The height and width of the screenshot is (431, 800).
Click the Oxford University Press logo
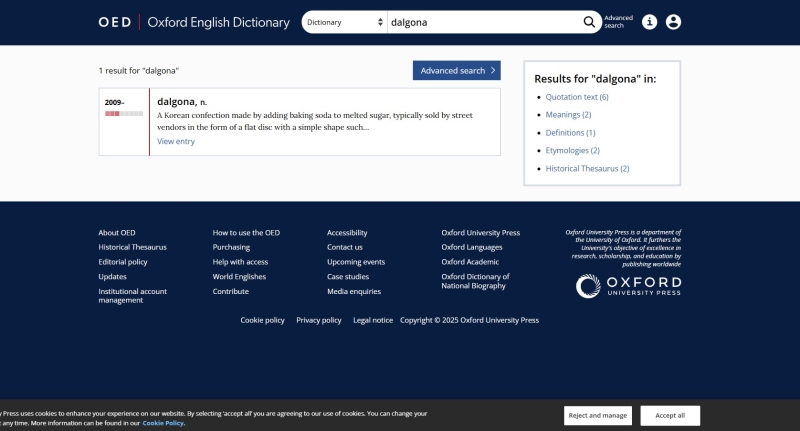[629, 286]
